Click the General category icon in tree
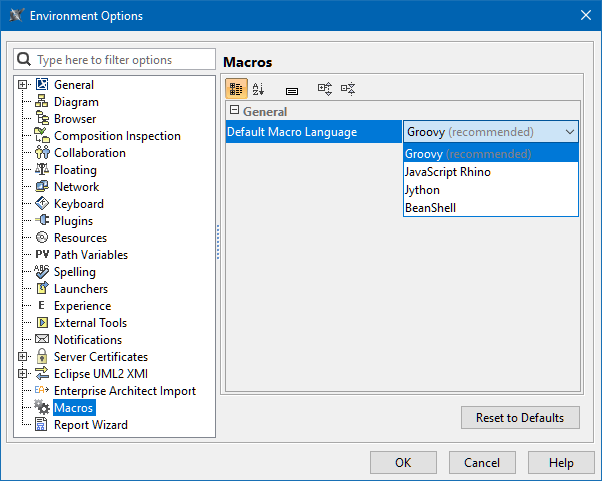Viewport: 602px width, 481px height. click(42, 84)
